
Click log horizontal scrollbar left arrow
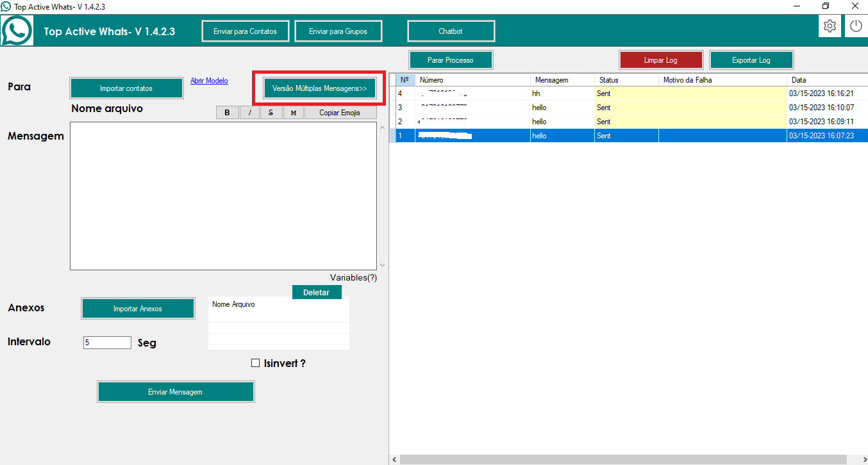395,460
